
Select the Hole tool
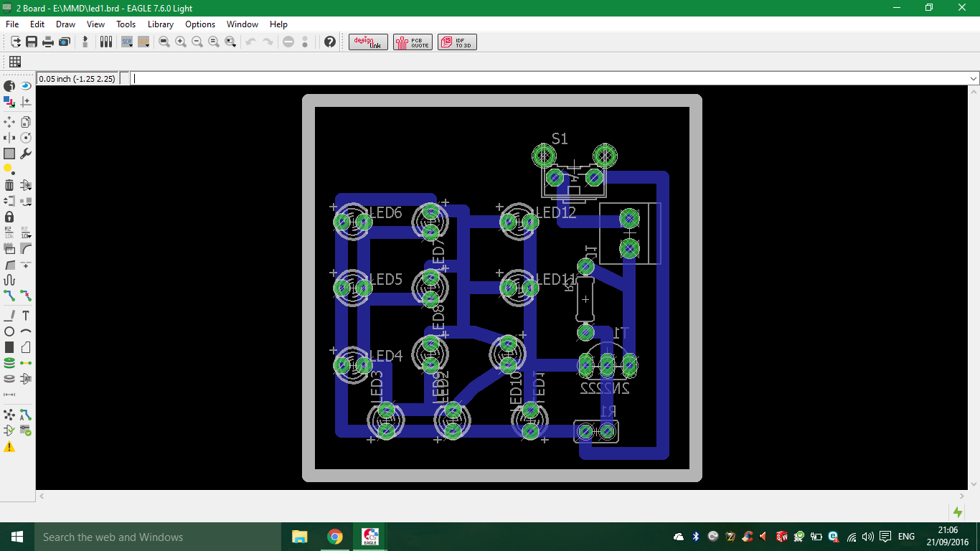coord(9,379)
